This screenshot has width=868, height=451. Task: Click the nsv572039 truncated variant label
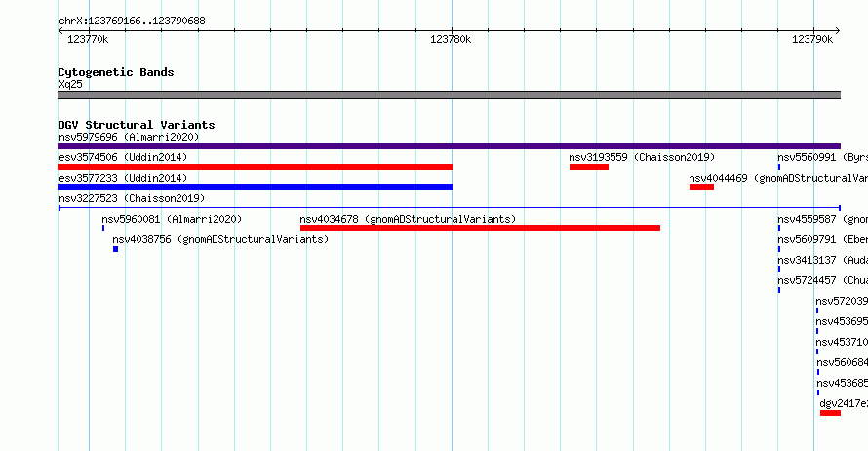tap(842, 301)
